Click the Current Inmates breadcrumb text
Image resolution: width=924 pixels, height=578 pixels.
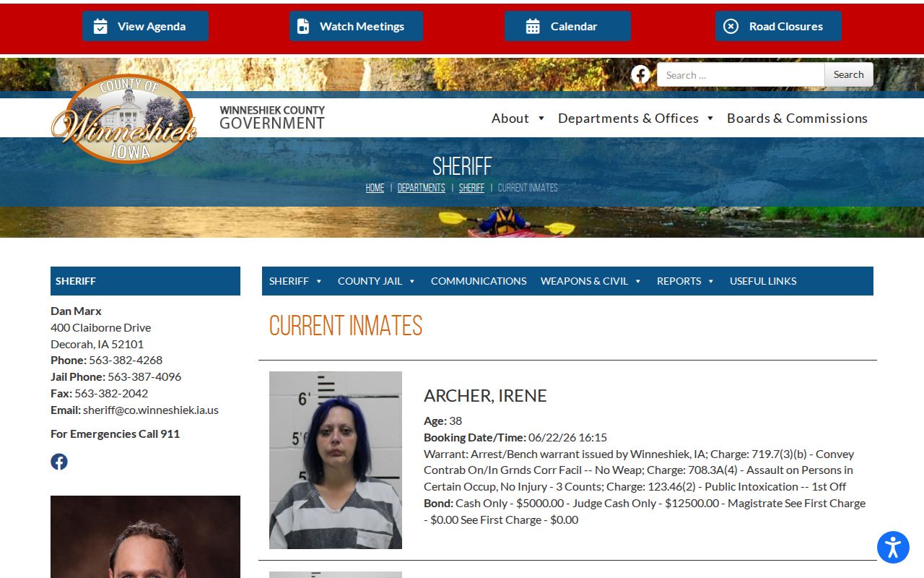click(528, 188)
